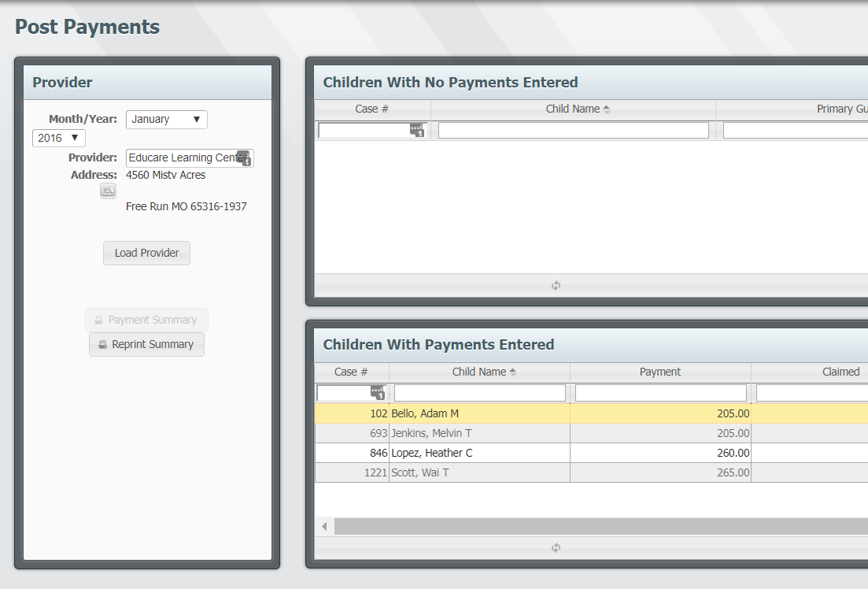Click the address text 4560 Misty Acres

pos(165,175)
